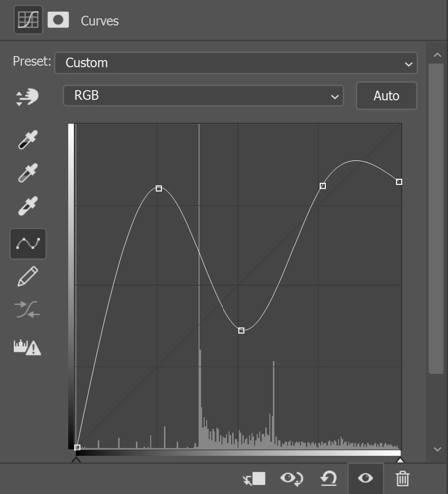Select the edit points curve tool
Screen dimensions: 448x494
pos(28,244)
